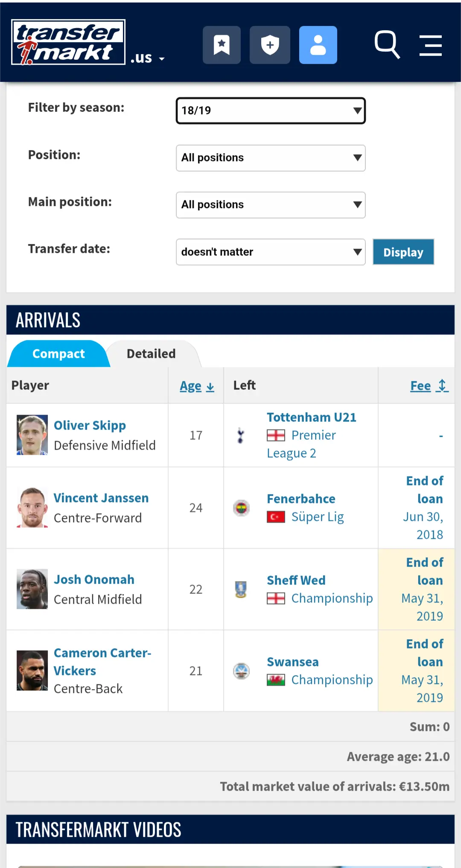The height and width of the screenshot is (868, 461).
Task: Click the Tottenham U21 club crest
Action: [241, 435]
